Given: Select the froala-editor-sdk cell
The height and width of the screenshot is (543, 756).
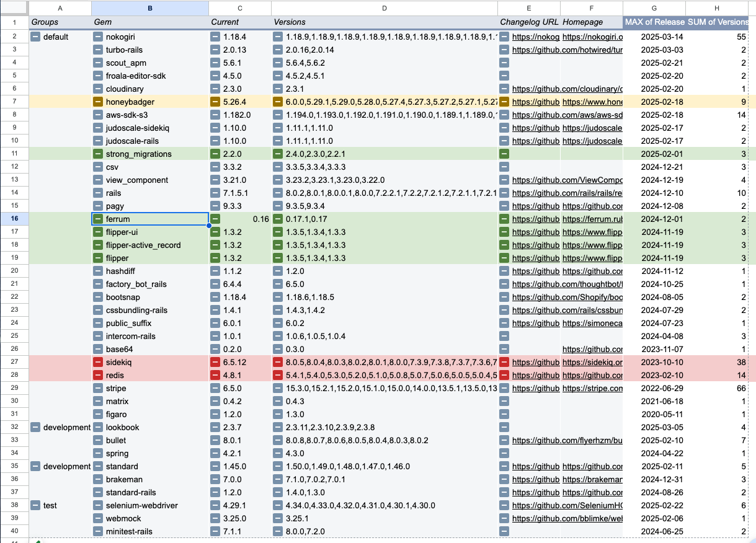Looking at the screenshot, I should tap(150, 76).
